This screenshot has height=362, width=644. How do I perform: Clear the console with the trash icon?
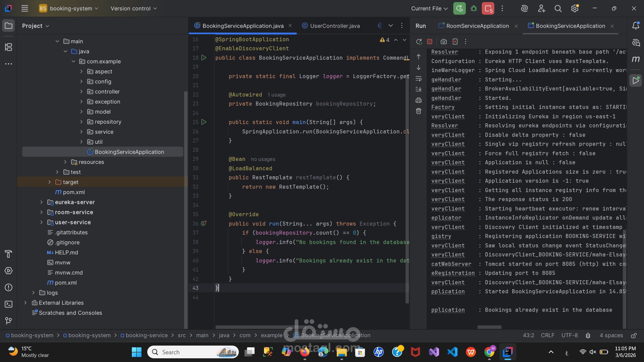click(419, 111)
